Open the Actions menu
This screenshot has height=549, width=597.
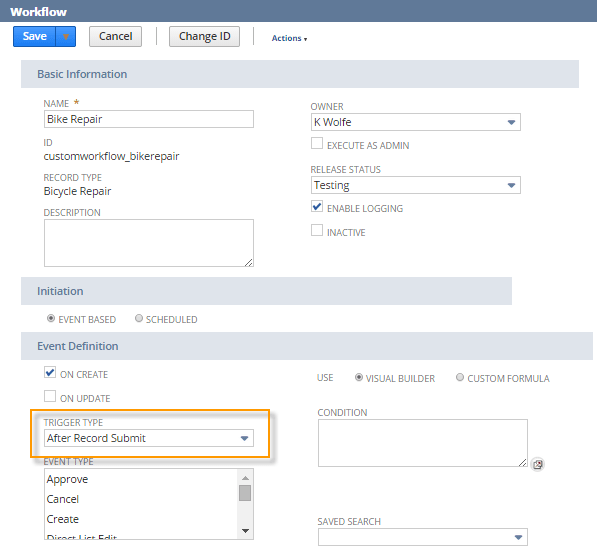pos(289,38)
